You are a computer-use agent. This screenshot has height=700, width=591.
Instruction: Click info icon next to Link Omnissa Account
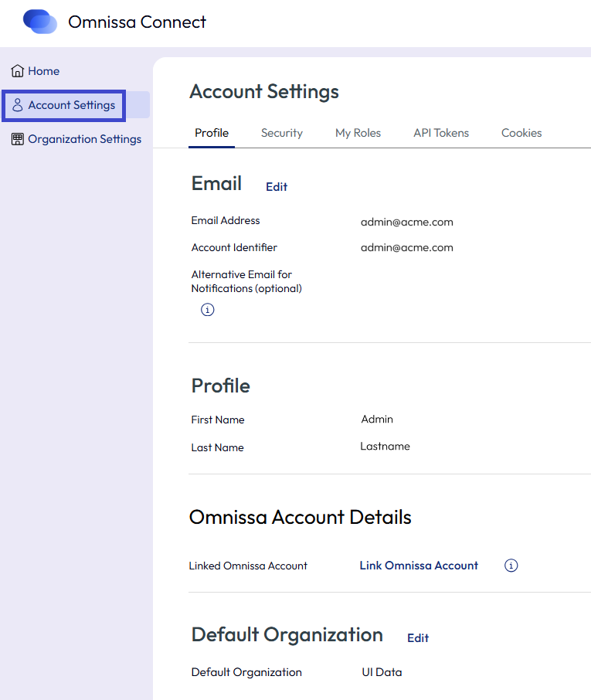pyautogui.click(x=511, y=566)
